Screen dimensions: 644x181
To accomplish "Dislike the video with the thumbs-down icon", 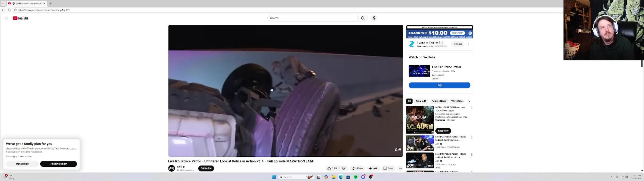I will click(x=344, y=168).
